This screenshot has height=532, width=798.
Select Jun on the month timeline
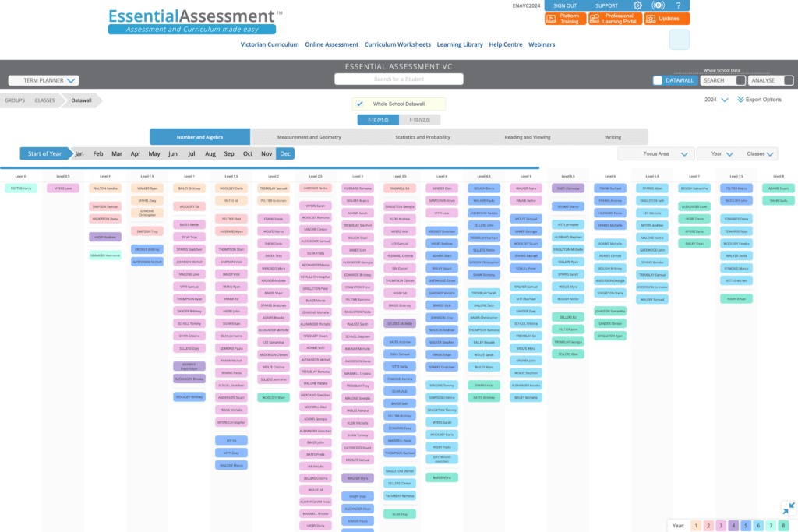[173, 153]
